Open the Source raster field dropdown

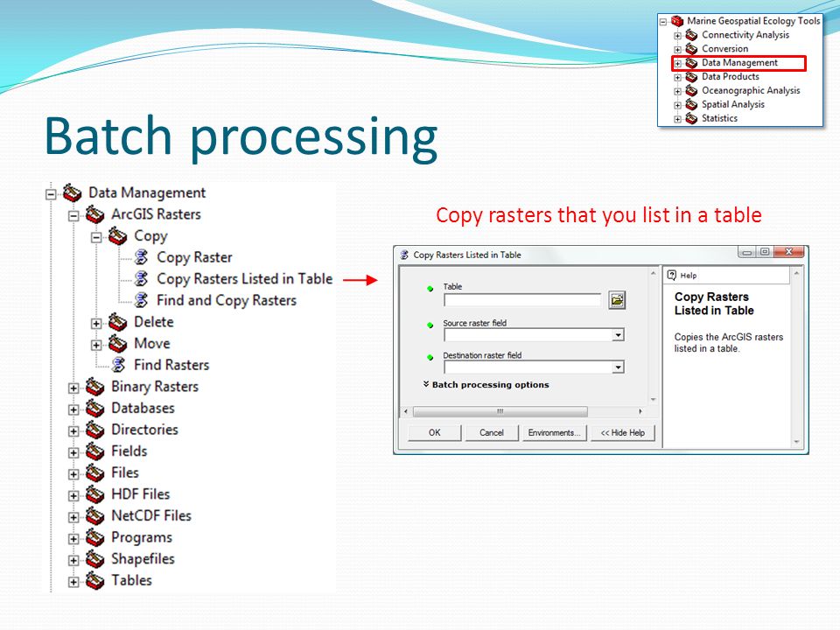(x=619, y=335)
